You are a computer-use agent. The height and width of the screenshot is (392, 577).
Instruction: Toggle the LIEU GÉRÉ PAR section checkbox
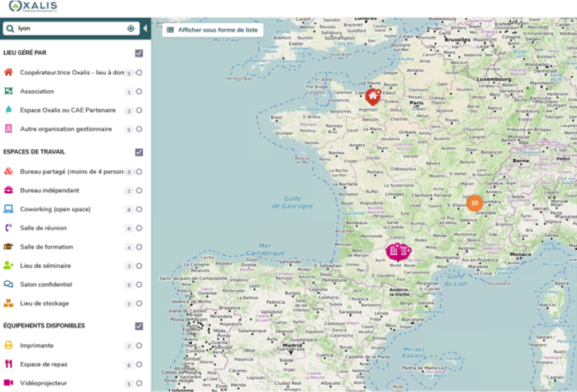point(138,53)
